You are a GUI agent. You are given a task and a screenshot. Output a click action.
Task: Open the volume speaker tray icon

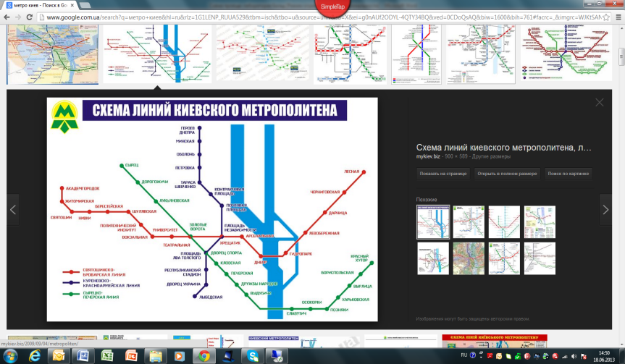click(x=574, y=356)
